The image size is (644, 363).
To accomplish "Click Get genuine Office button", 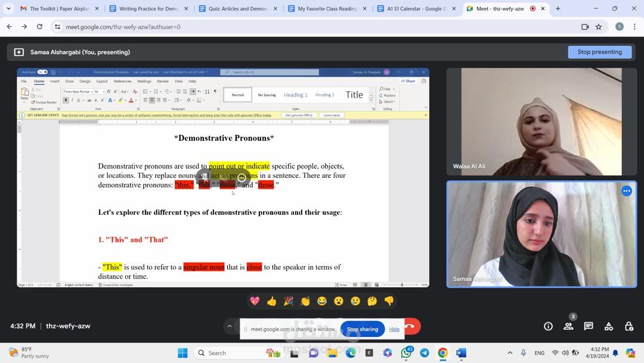I will click(299, 115).
